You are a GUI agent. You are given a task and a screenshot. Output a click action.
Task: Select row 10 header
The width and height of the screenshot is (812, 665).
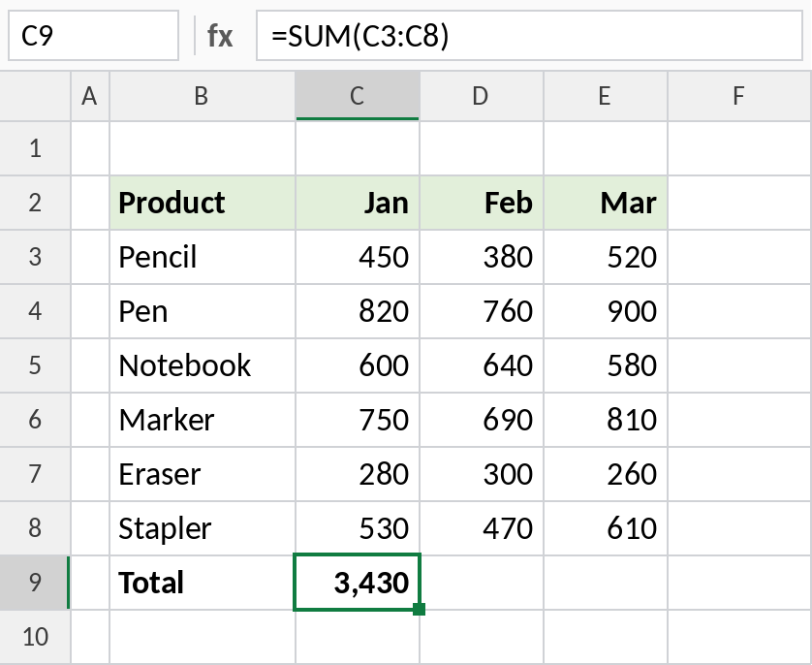point(35,637)
